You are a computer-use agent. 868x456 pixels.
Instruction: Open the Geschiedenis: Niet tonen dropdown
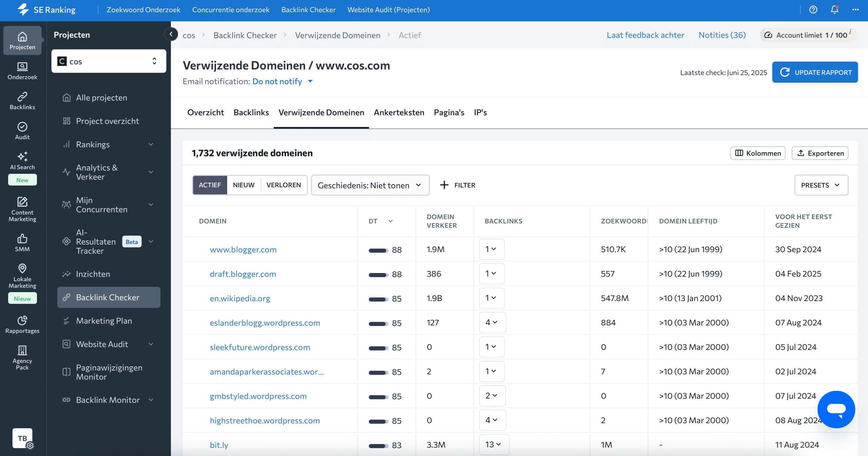point(370,185)
